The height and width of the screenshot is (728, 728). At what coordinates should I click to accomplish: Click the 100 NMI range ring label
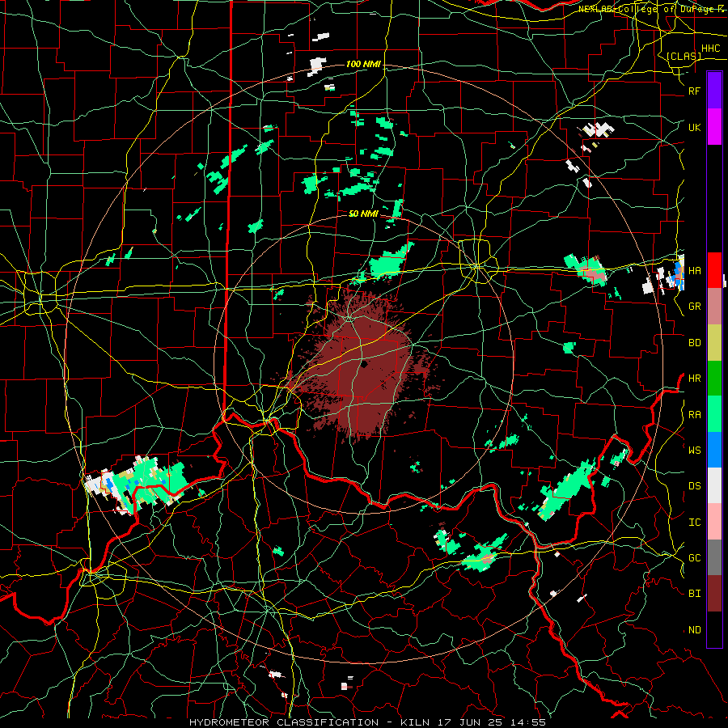tap(363, 64)
